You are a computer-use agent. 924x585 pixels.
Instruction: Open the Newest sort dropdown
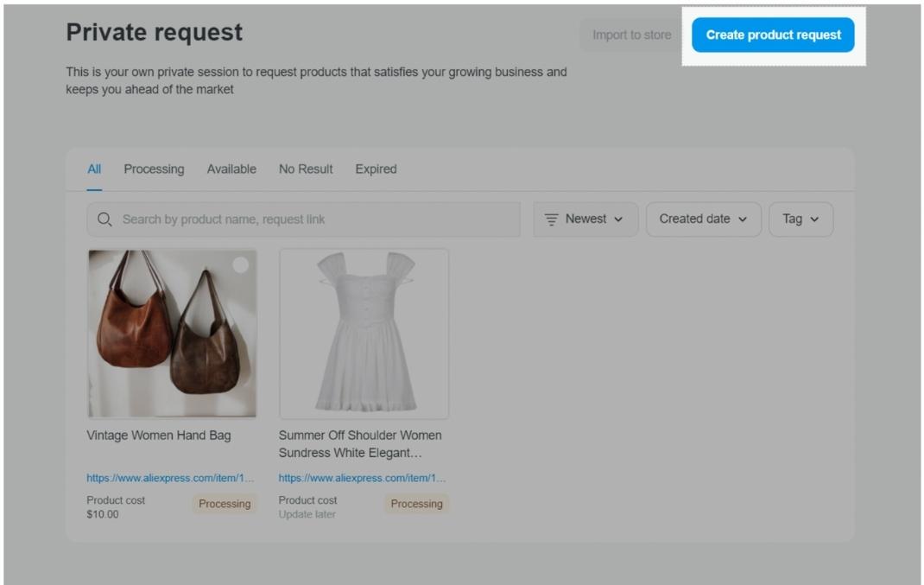pyautogui.click(x=585, y=219)
